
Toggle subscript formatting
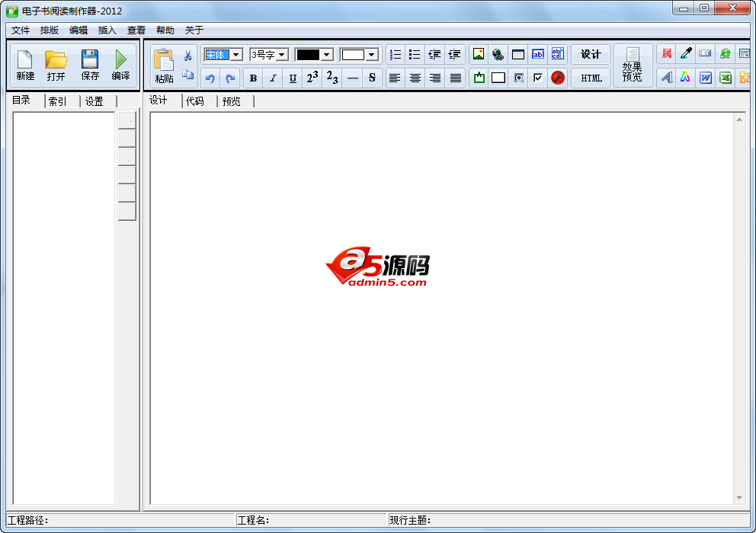[332, 78]
